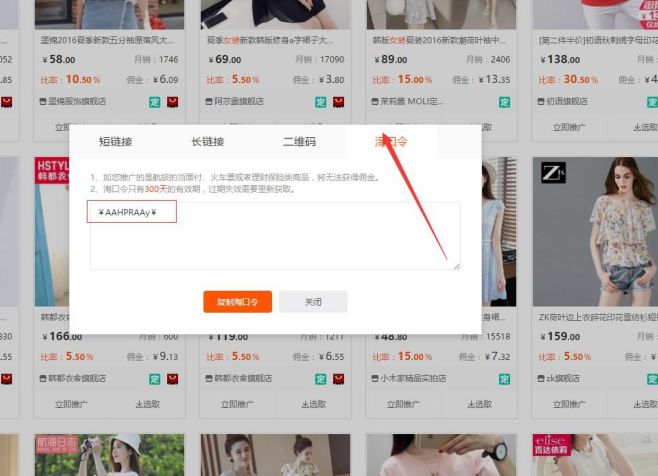658x476 pixels.
Task: Open the bottom-row photo showing a wristwatch
Action: 441,455
